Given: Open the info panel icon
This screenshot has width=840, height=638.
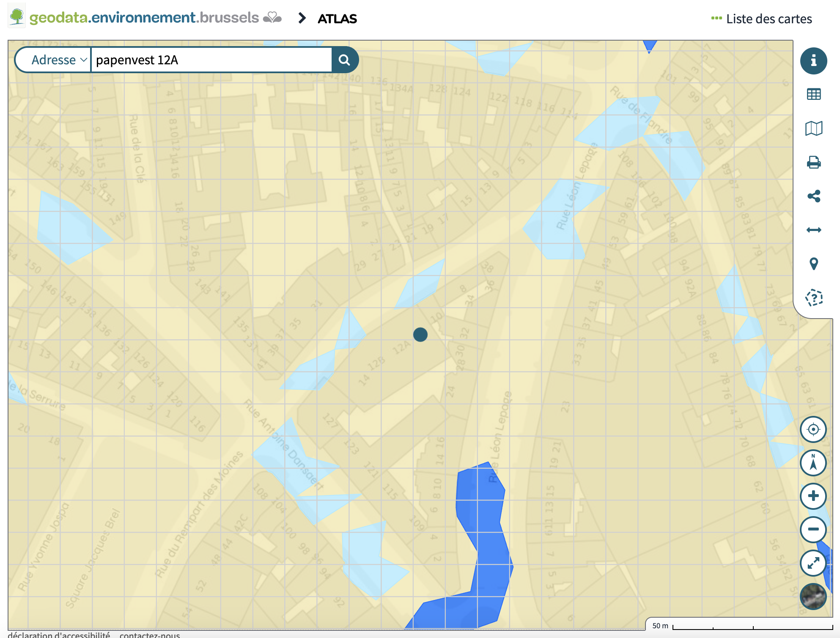Looking at the screenshot, I should [813, 61].
